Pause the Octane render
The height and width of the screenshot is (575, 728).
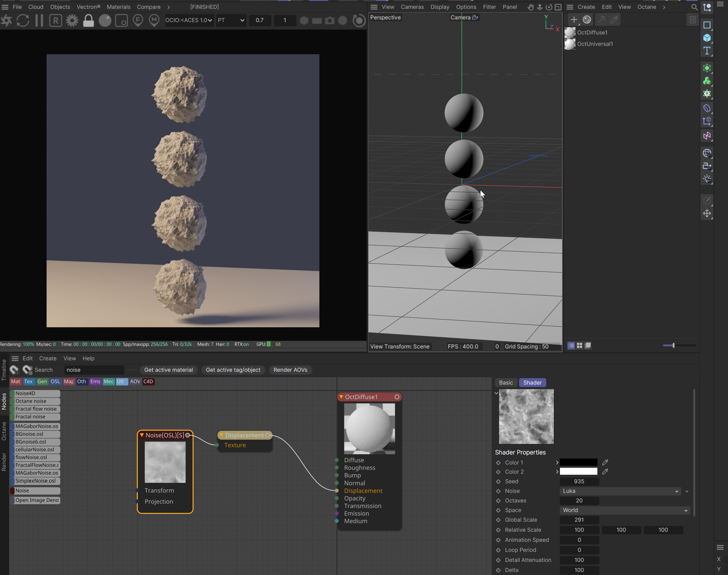(39, 20)
